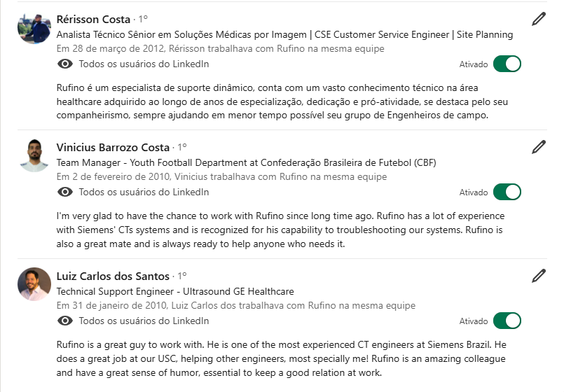Click the Technical Support Engineer GE Healthcare headline
This screenshot has height=392, width=564.
coord(175,291)
